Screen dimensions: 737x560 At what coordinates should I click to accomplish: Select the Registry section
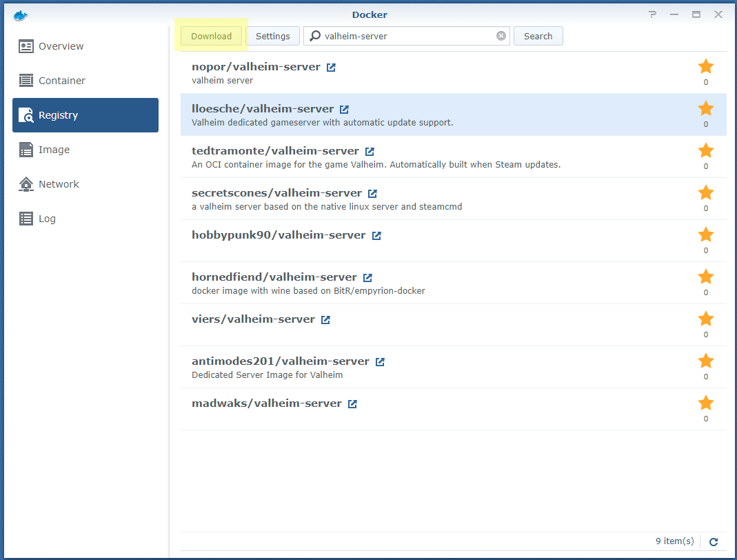85,115
